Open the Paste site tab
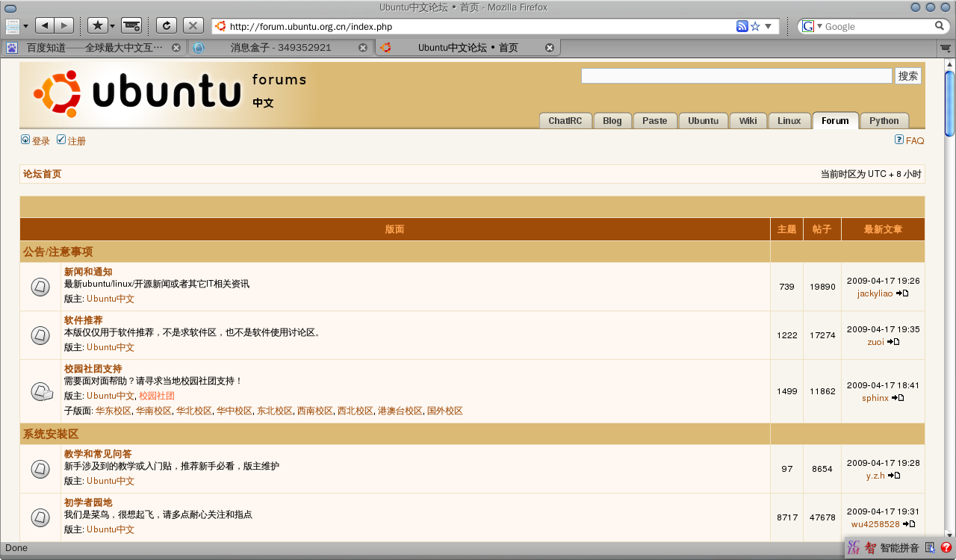 (x=655, y=121)
